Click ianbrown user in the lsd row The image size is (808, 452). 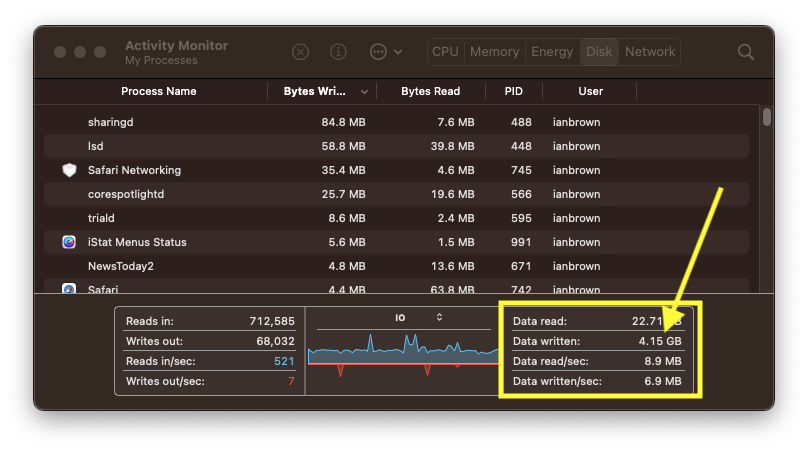click(576, 146)
